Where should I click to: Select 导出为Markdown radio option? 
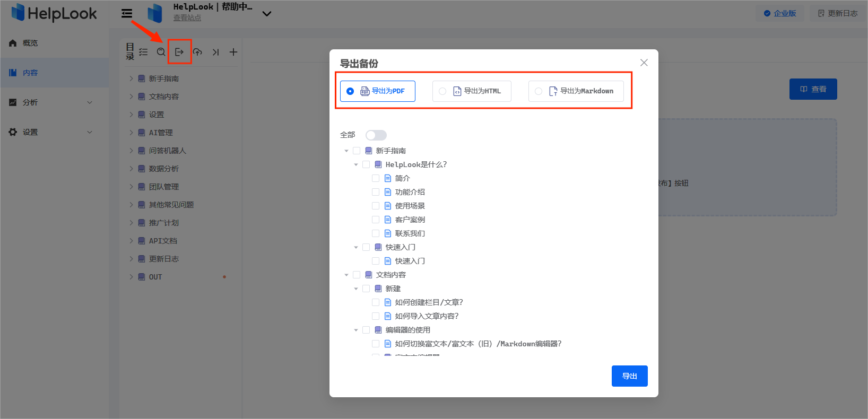[x=576, y=91]
